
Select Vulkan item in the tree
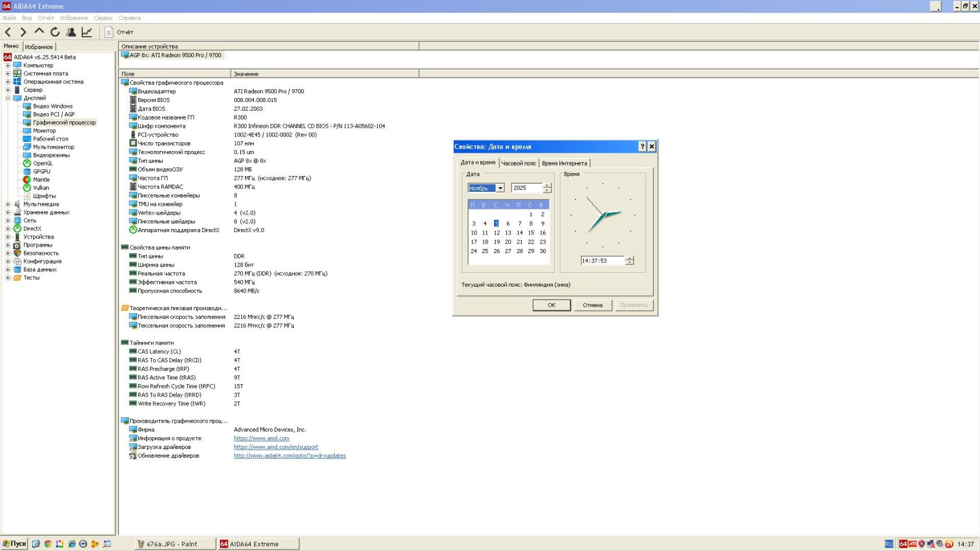(x=41, y=188)
